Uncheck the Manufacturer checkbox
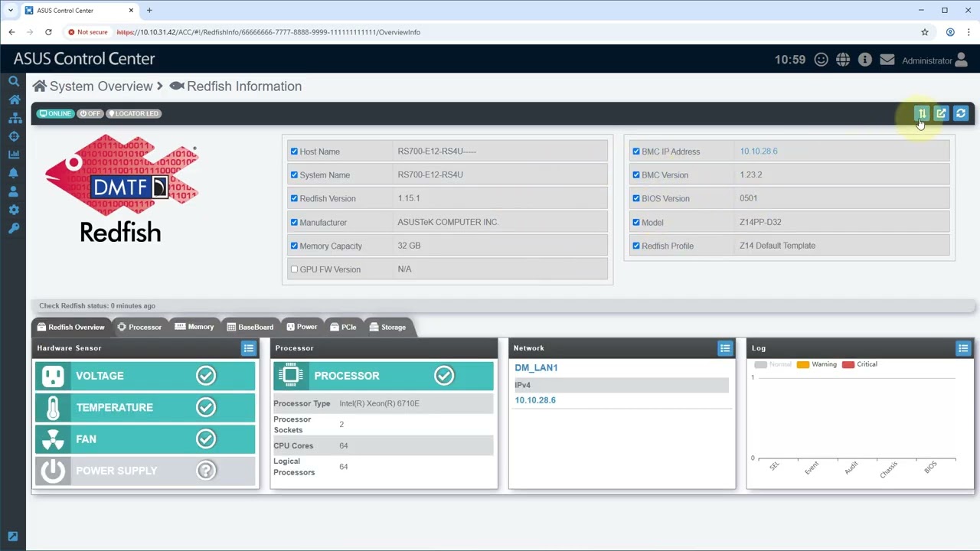The image size is (980, 551). point(294,222)
